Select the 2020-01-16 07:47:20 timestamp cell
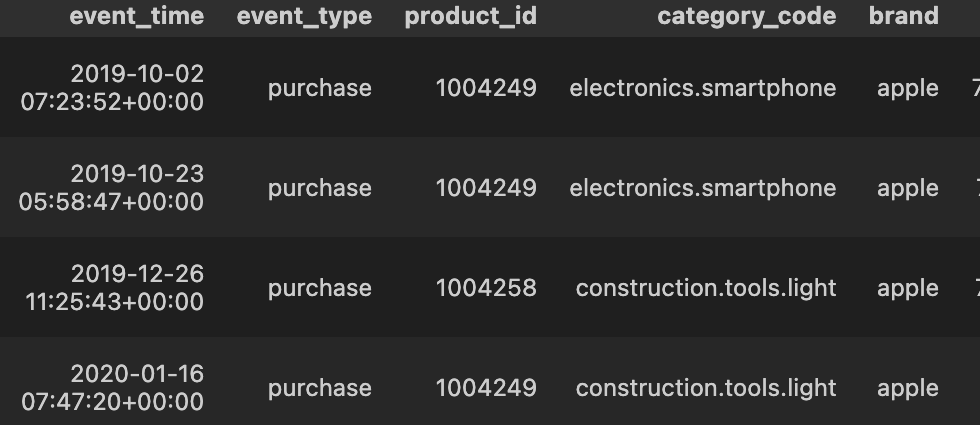Image resolution: width=980 pixels, height=425 pixels. [x=112, y=388]
